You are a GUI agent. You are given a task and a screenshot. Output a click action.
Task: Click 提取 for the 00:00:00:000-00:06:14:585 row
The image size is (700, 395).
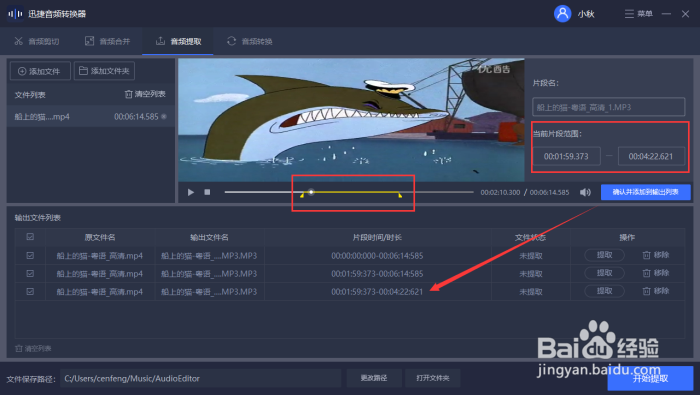[x=604, y=255]
